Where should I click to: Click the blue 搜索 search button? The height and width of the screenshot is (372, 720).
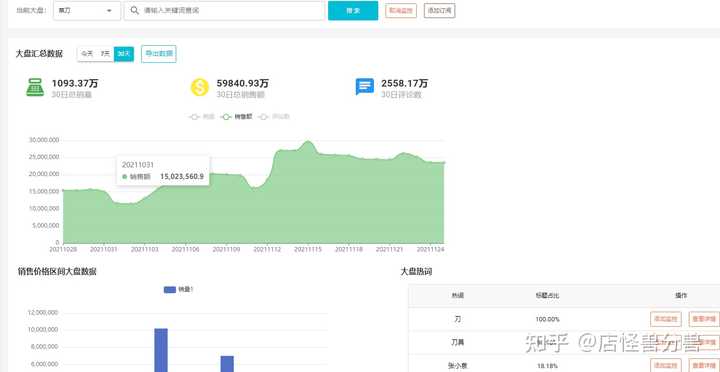pyautogui.click(x=353, y=11)
